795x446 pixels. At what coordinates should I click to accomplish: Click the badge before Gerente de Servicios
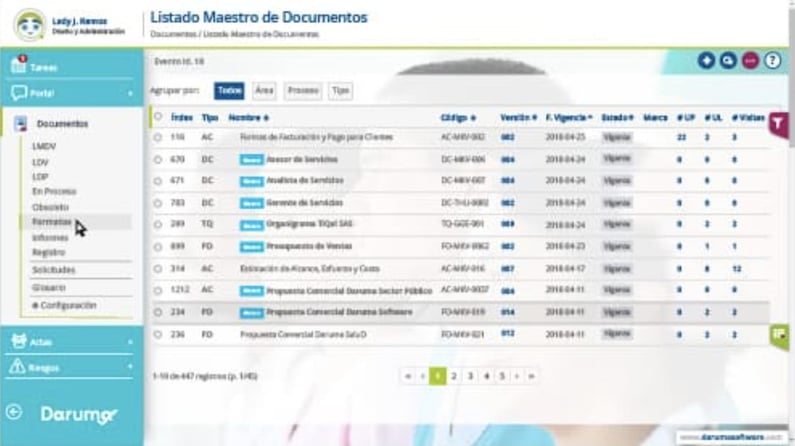251,203
